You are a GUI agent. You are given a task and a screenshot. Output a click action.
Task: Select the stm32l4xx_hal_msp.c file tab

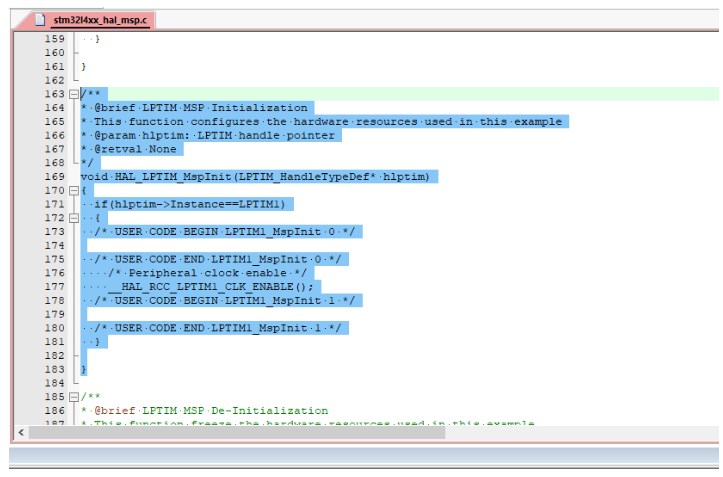100,20
